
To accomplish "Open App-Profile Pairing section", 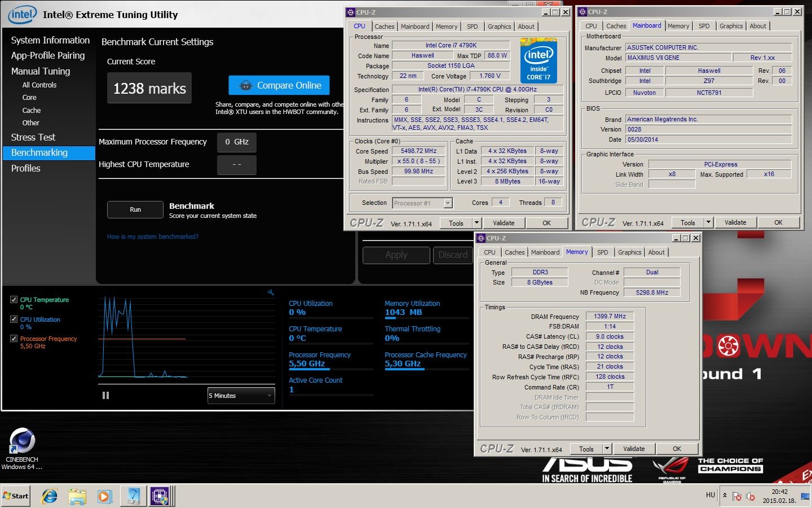I will 48,55.
